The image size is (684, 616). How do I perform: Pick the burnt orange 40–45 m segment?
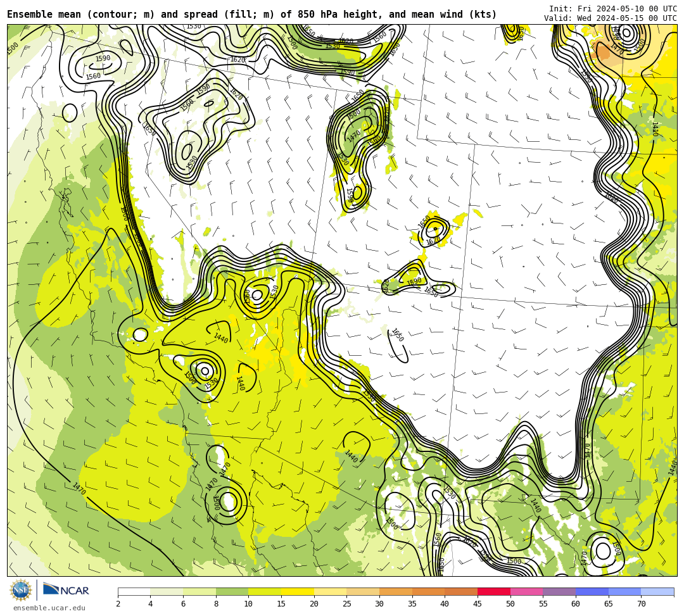(x=461, y=591)
